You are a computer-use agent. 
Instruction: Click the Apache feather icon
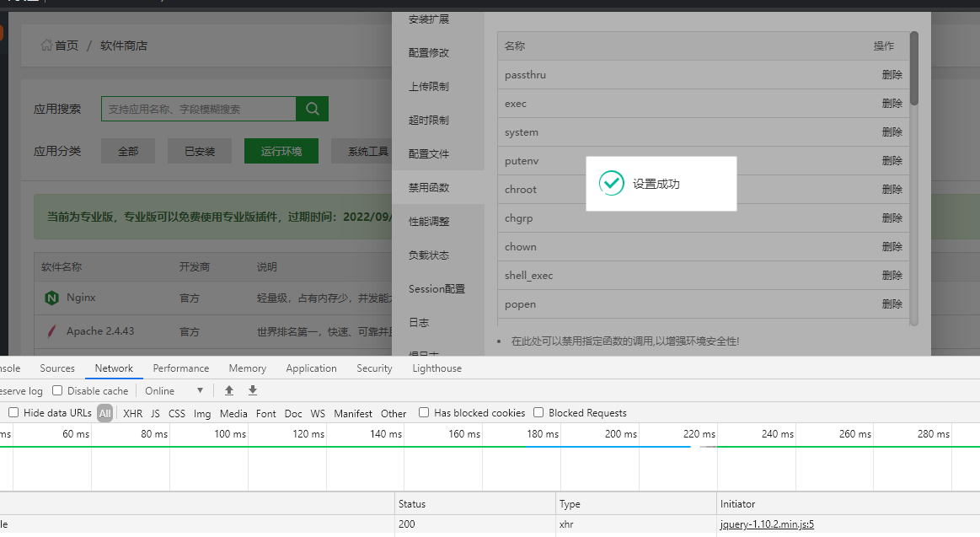pos(52,331)
